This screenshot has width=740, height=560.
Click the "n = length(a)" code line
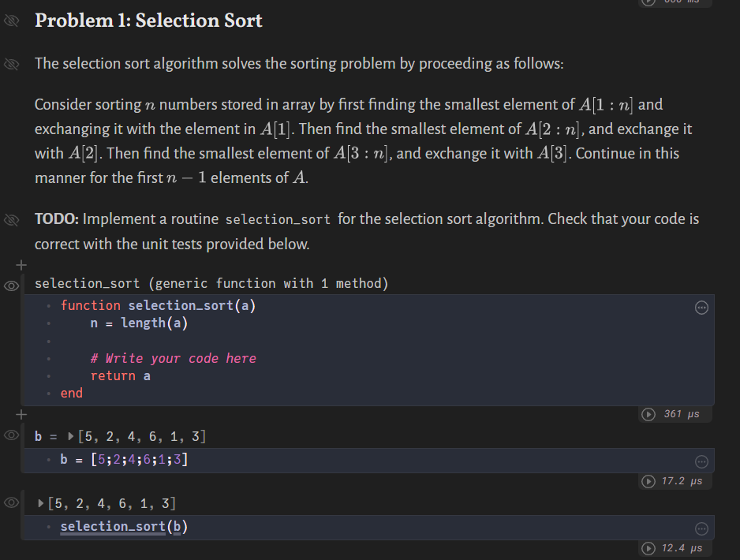pyautogui.click(x=139, y=323)
